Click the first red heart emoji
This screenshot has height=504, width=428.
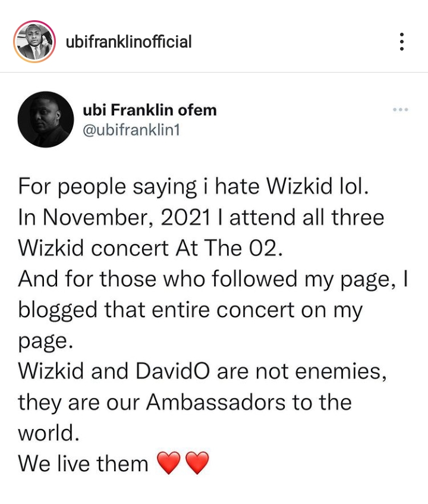(x=169, y=463)
